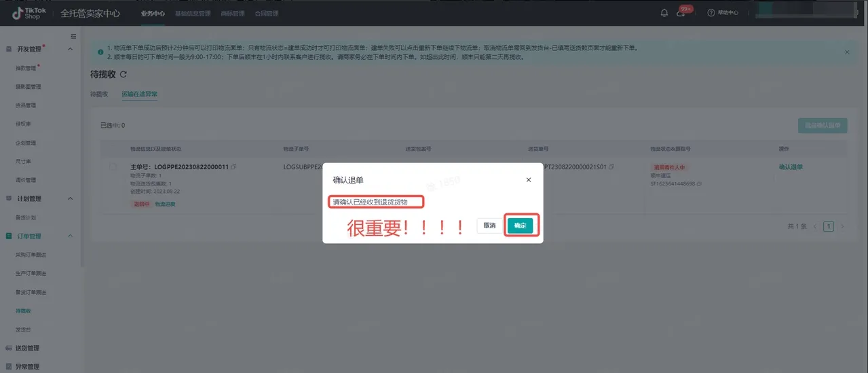Collapse the 计划管理 section
The height and width of the screenshot is (373, 868).
tap(71, 198)
